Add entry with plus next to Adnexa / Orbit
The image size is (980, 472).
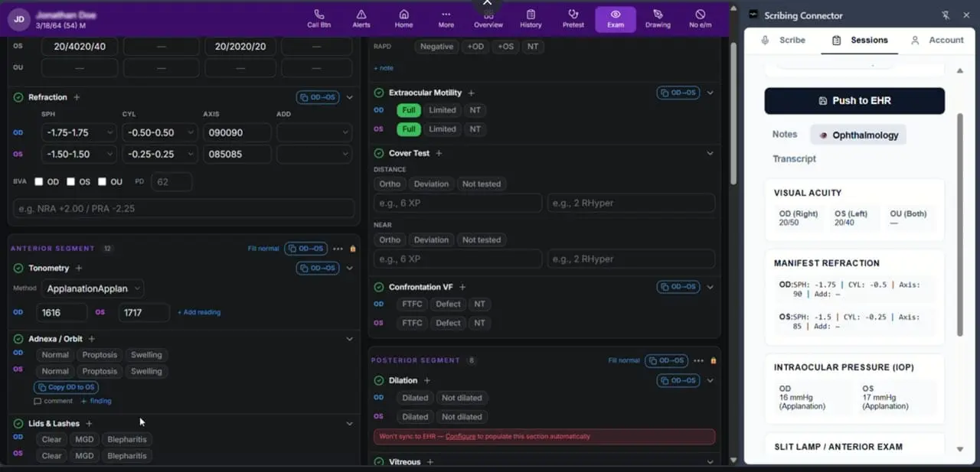91,338
